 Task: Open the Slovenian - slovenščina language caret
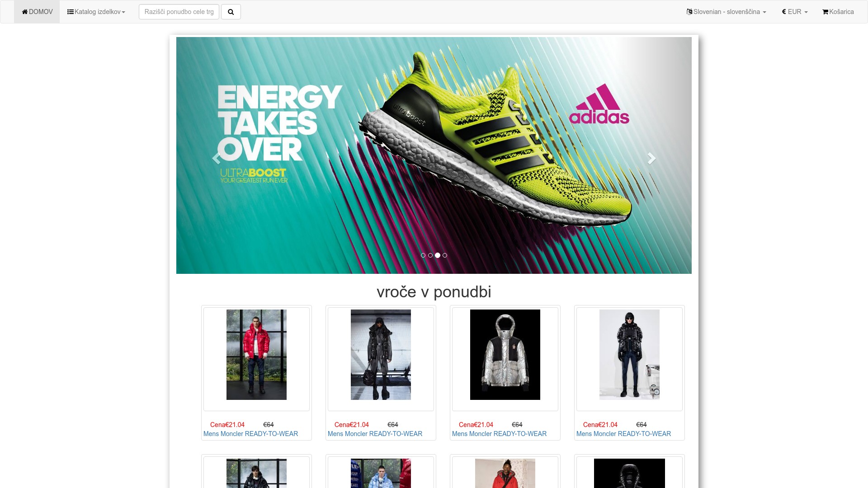(764, 12)
